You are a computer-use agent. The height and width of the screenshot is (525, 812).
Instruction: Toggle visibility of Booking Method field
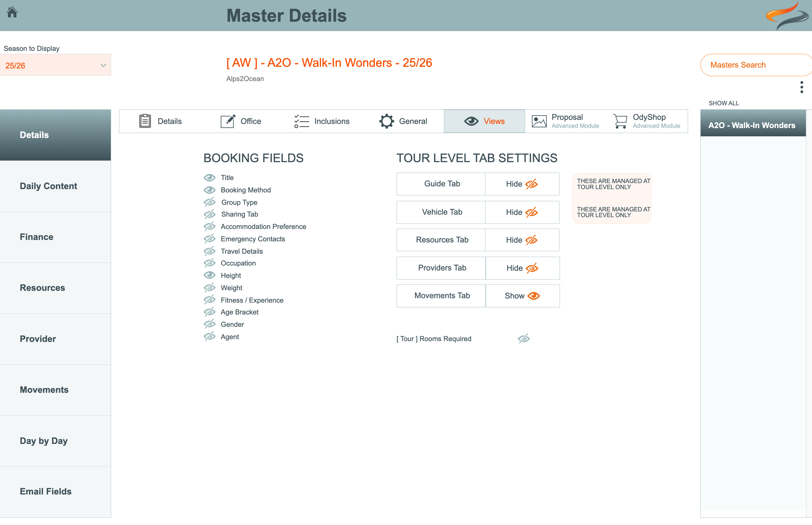[x=210, y=190]
